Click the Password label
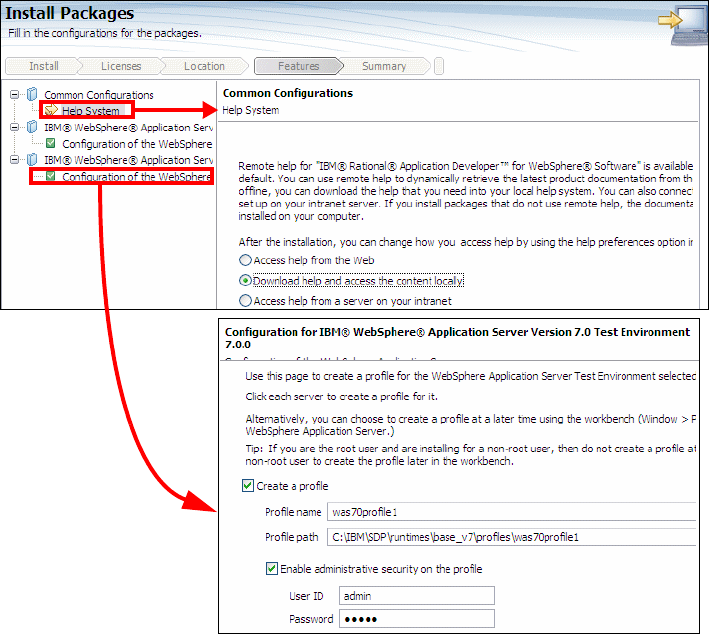This screenshot has height=634, width=709. tap(311, 619)
